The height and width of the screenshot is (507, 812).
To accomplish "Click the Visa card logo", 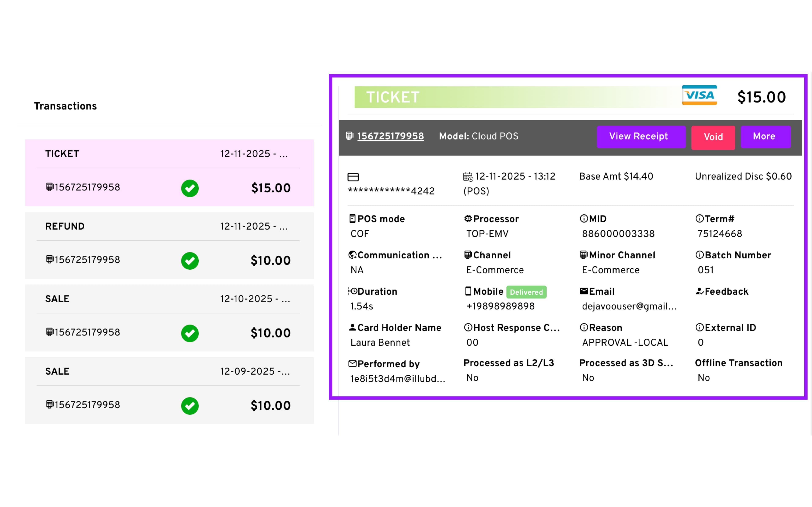I will pos(699,95).
